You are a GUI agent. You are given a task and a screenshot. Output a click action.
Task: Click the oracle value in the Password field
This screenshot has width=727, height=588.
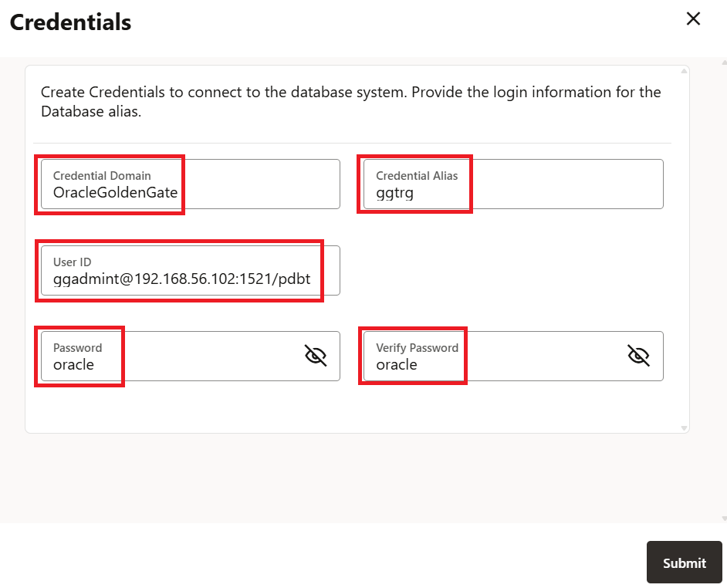coord(73,364)
